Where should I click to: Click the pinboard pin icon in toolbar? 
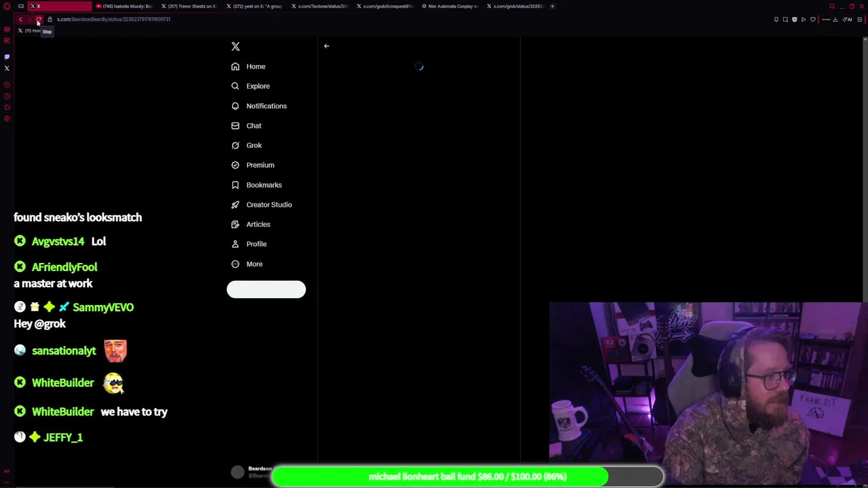pos(776,19)
